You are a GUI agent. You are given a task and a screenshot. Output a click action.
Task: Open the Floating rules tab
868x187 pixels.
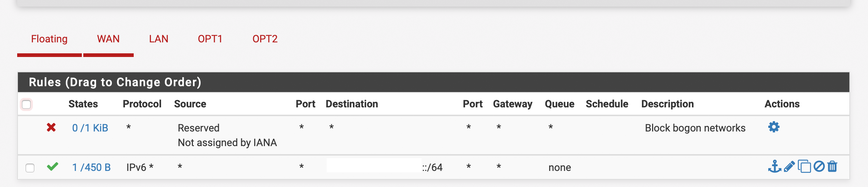[49, 39]
